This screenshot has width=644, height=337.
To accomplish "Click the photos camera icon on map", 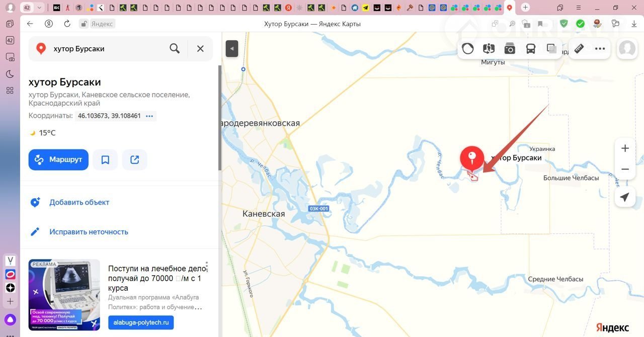I will [510, 49].
